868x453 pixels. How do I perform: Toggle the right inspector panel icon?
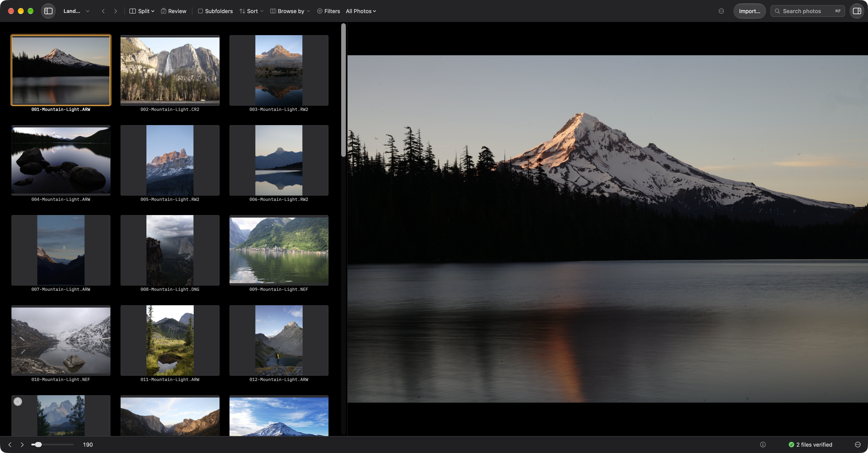coord(857,11)
